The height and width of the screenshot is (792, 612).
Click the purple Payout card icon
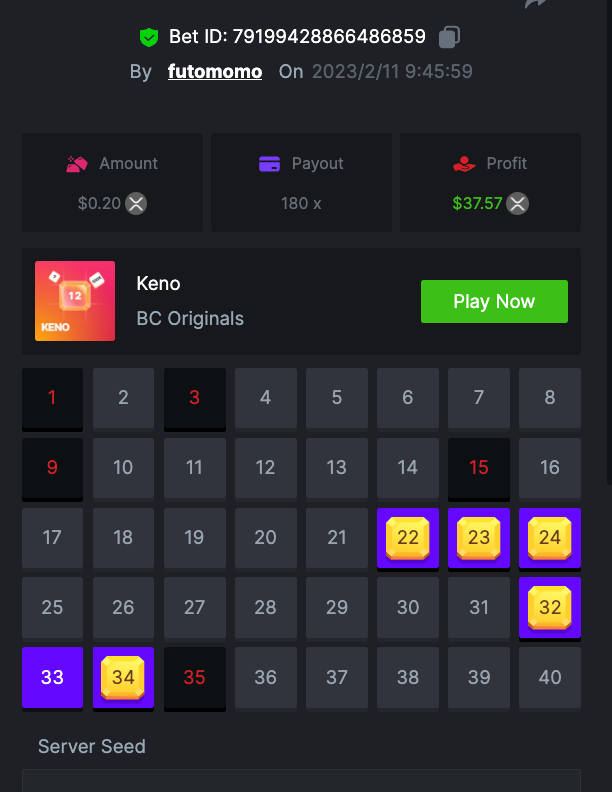[x=269, y=164]
